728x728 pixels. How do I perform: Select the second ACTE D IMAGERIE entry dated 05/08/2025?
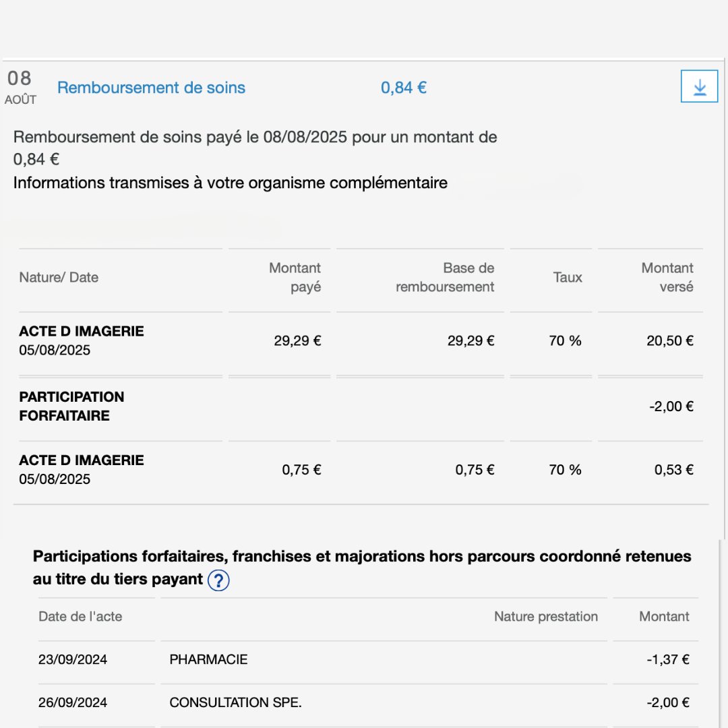pos(80,469)
